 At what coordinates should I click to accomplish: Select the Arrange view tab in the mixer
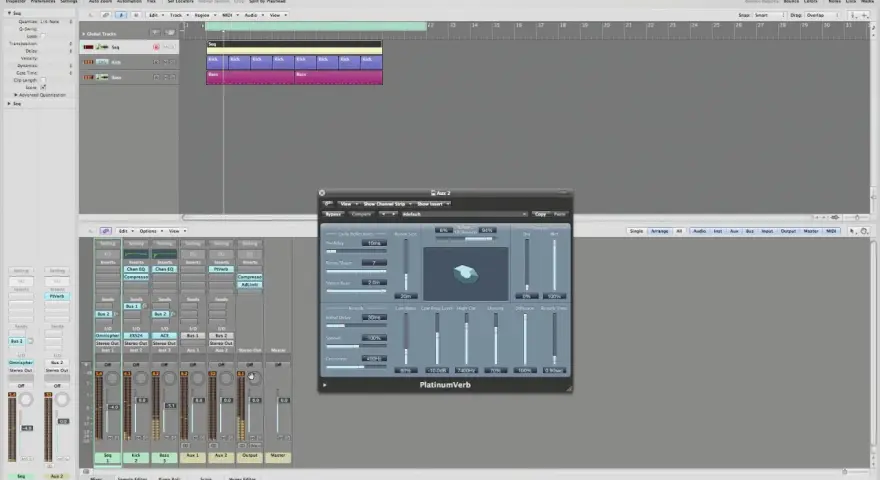pos(659,231)
